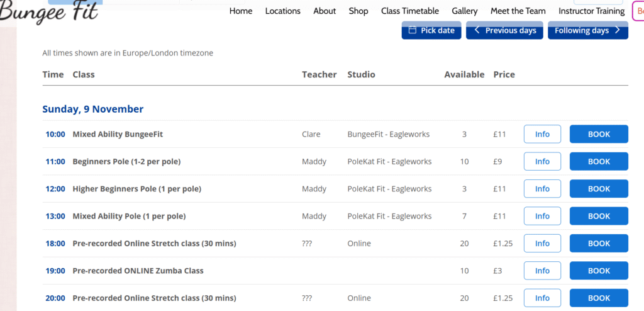644x311 pixels.
Task: View info for 20:00 Online Stretch class
Action: 542,298
